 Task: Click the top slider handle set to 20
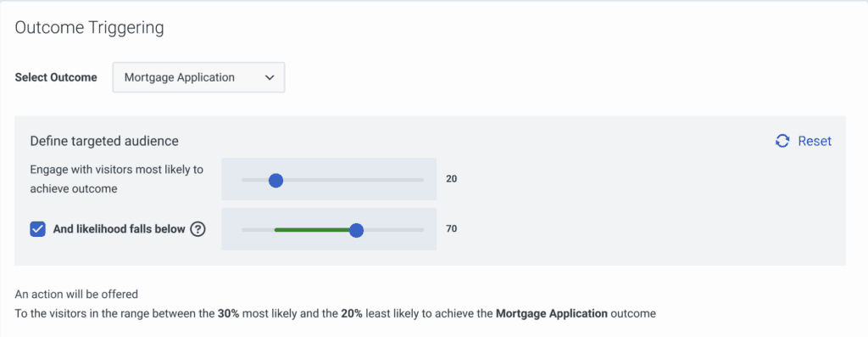coord(275,180)
